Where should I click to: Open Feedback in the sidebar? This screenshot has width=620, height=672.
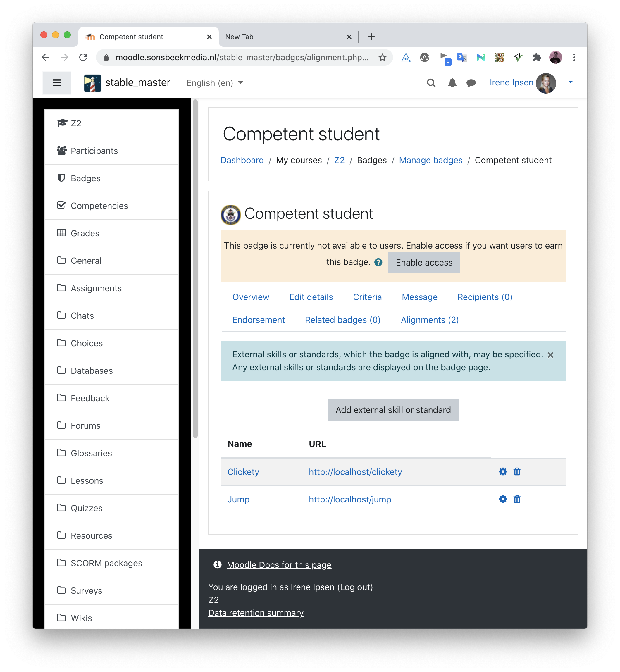[111, 398]
